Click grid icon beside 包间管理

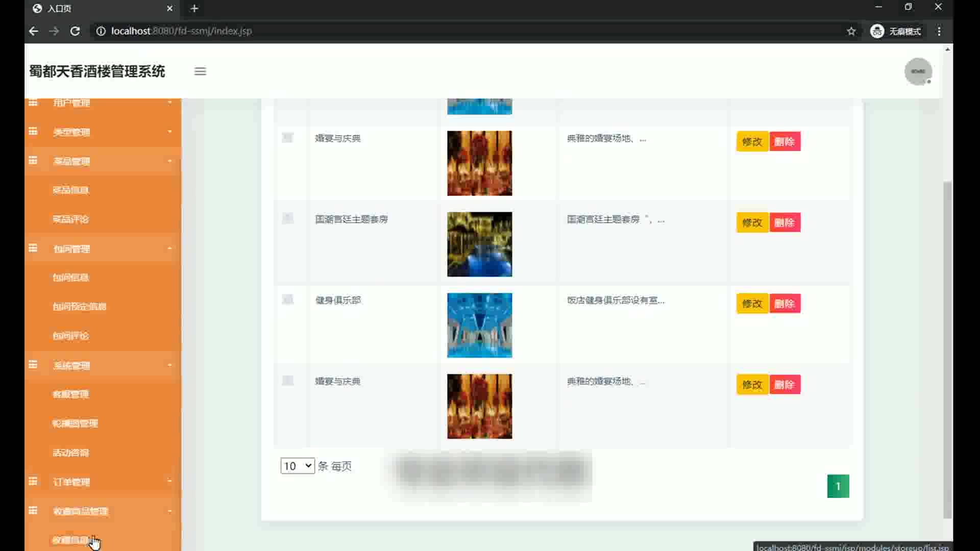(x=33, y=248)
